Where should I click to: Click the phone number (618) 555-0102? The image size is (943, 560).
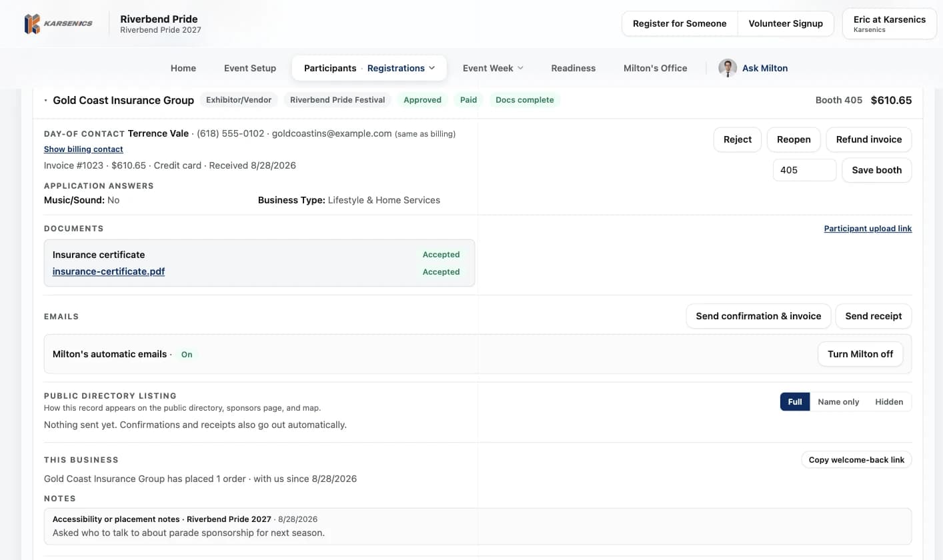coord(230,133)
